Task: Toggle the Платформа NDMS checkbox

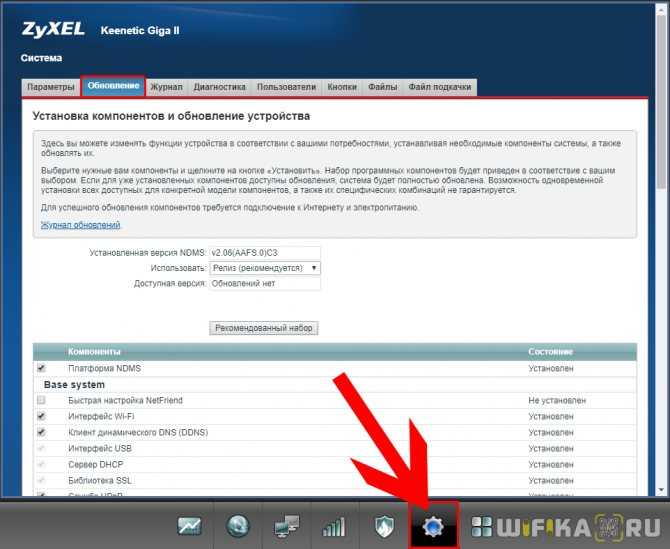Action: tap(41, 368)
